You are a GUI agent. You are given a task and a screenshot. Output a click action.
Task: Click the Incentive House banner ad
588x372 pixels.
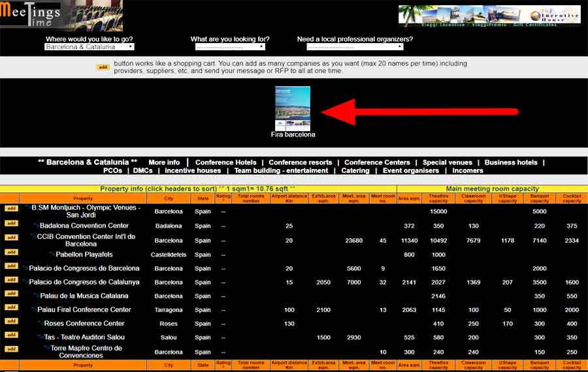[489, 16]
